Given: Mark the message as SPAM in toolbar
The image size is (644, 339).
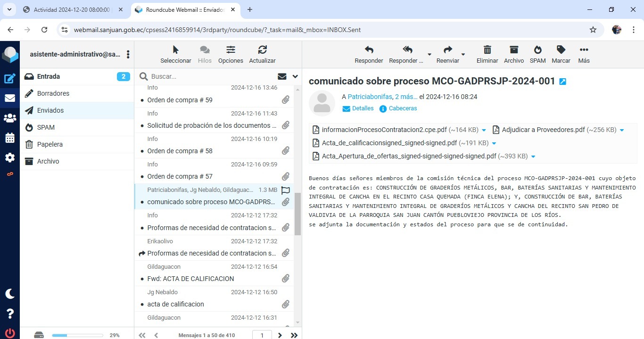Looking at the screenshot, I should 537,50.
